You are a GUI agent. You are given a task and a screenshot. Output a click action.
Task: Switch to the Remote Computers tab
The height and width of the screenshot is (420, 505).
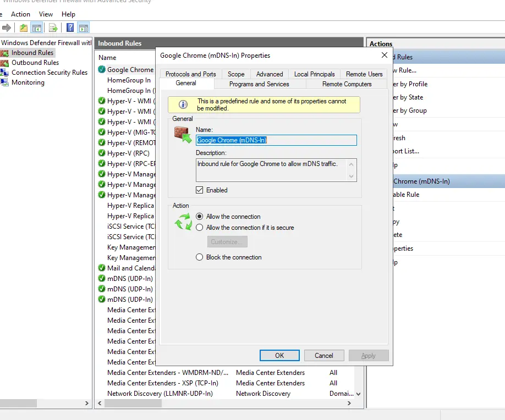click(x=347, y=84)
